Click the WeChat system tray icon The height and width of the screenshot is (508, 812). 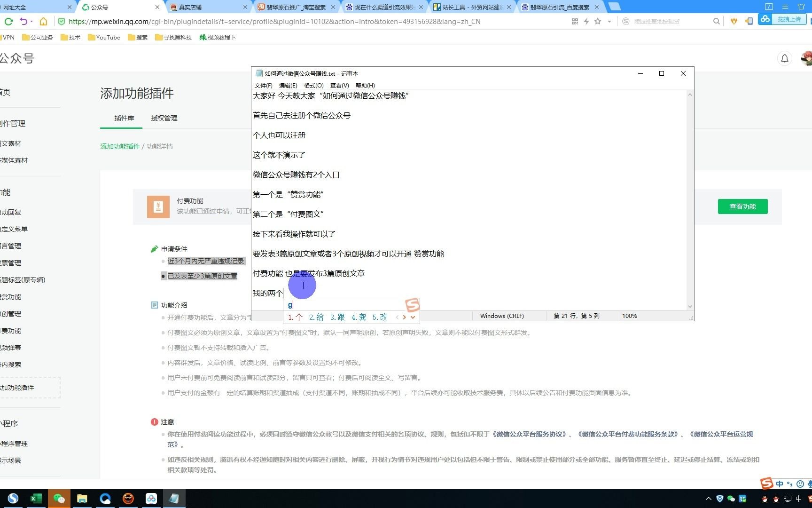click(x=731, y=499)
